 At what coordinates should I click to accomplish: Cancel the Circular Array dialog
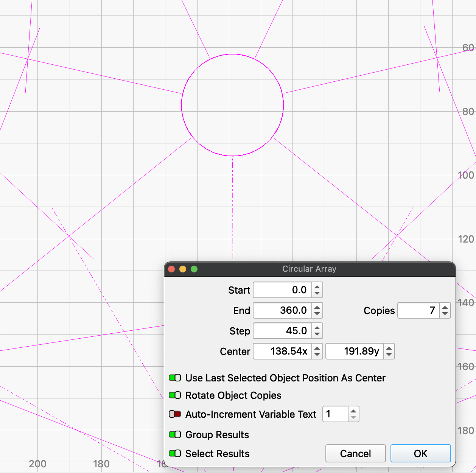point(355,453)
